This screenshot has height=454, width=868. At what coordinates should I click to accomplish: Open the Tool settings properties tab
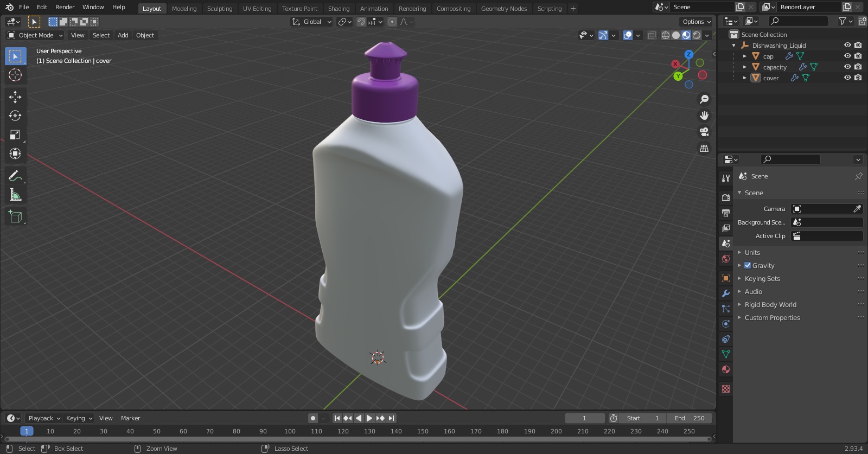(726, 178)
